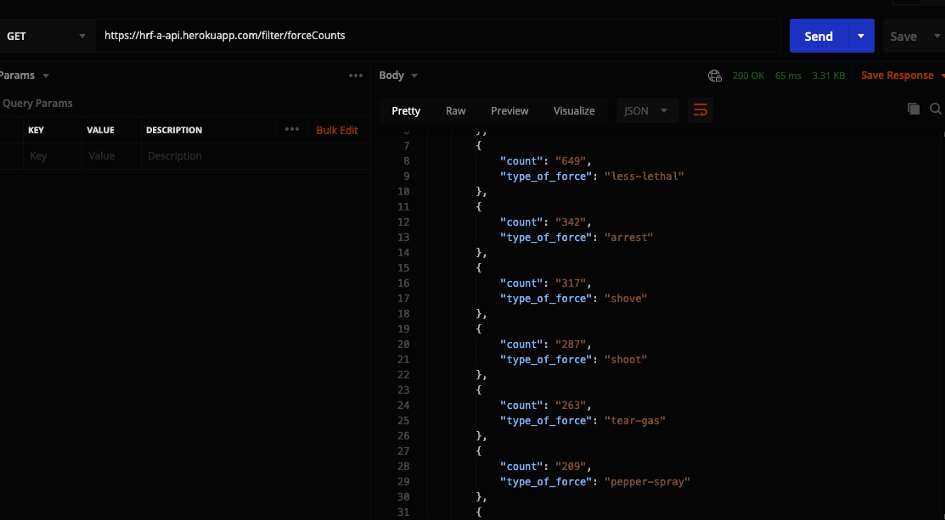Click the KEY column header
Screen dimensions: 945x520
click(x=36, y=130)
